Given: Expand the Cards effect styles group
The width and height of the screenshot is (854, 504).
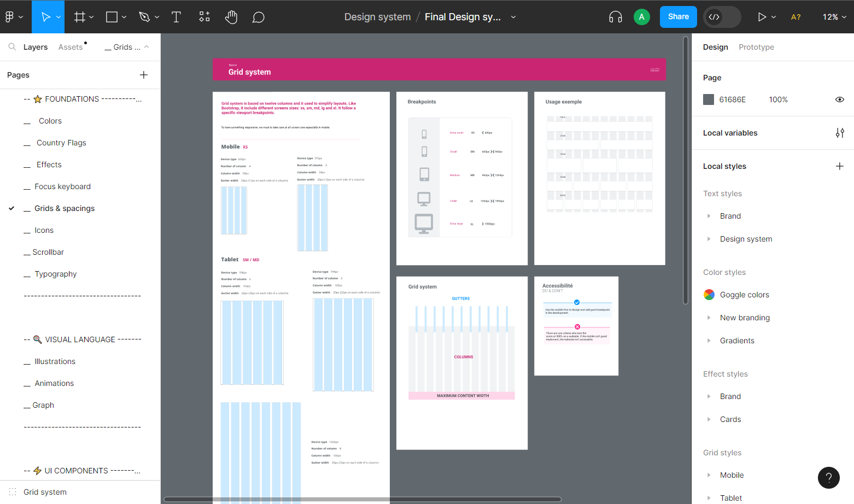Looking at the screenshot, I should point(709,419).
